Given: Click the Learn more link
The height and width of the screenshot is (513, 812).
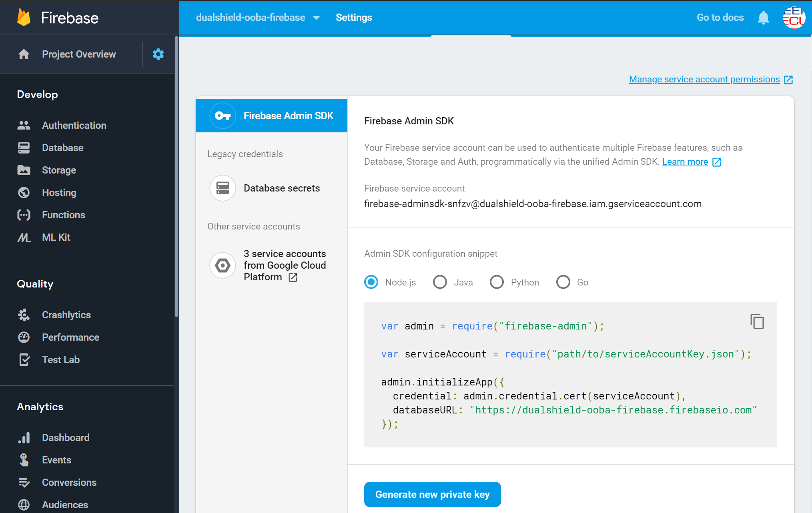Looking at the screenshot, I should (x=685, y=162).
